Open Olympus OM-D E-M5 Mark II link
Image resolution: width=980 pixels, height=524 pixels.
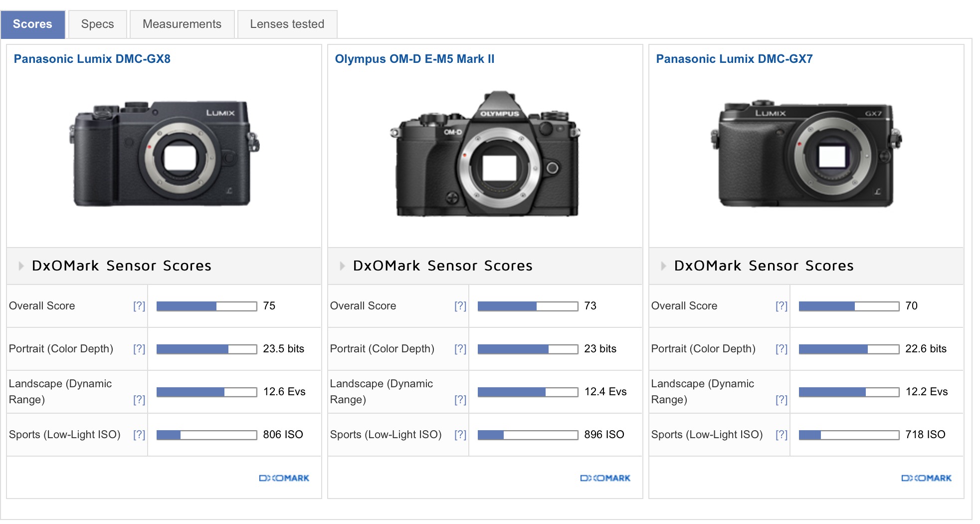[414, 59]
